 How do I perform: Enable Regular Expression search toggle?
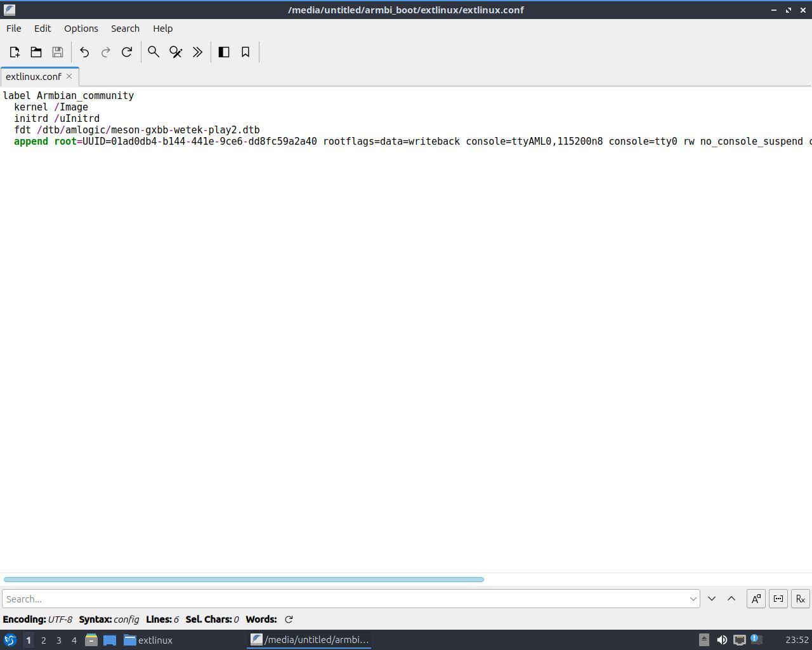[x=800, y=599]
